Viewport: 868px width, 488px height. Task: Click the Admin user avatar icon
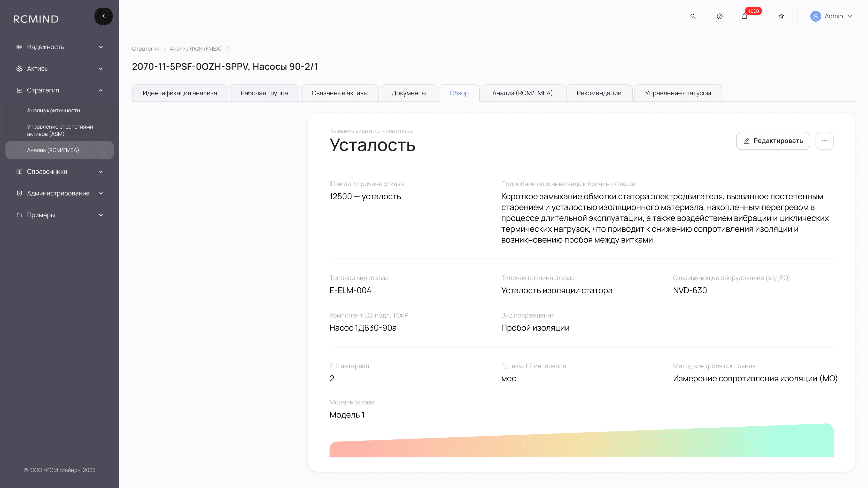(x=816, y=16)
